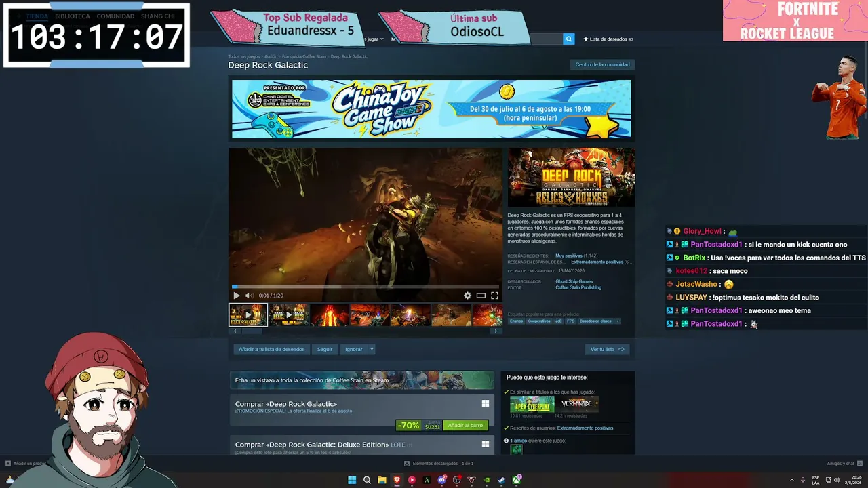Open 'Ghost Ship Games' developer link
The height and width of the screenshot is (488, 868).
(574, 281)
